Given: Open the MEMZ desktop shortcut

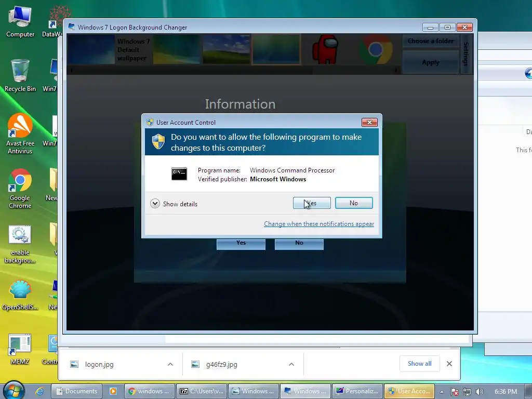Looking at the screenshot, I should tap(20, 349).
